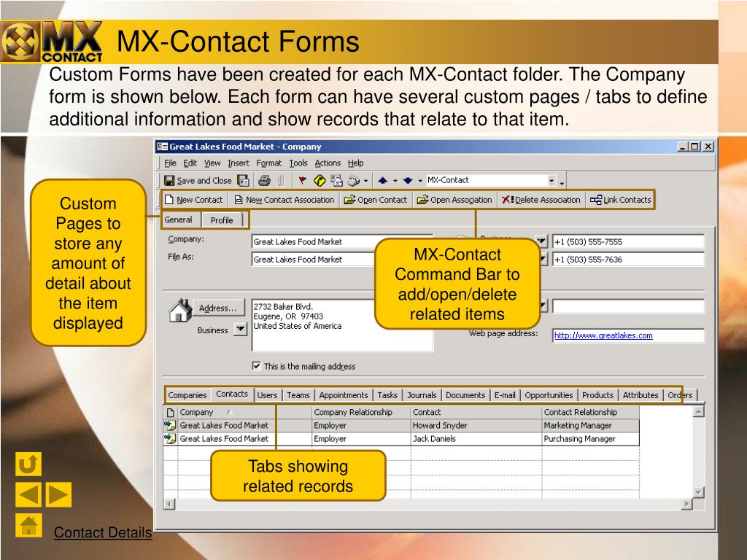
Task: Click Save and New contact icon
Action: tap(243, 181)
